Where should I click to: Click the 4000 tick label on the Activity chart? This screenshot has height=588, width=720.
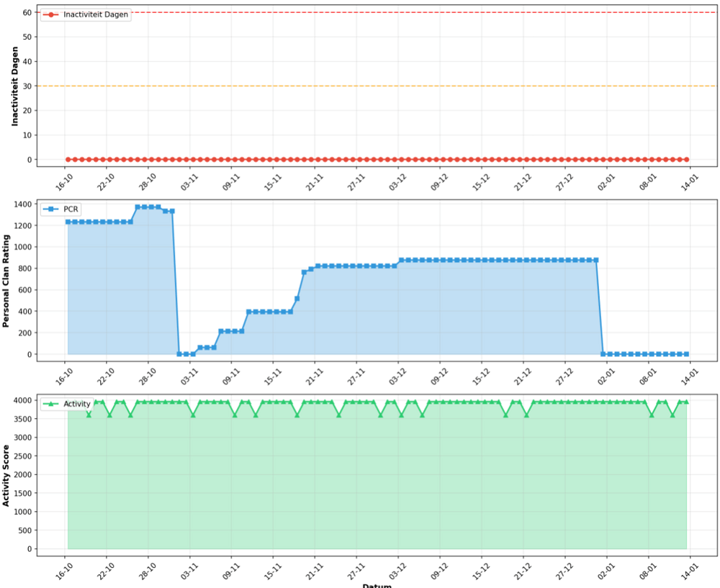coord(22,400)
